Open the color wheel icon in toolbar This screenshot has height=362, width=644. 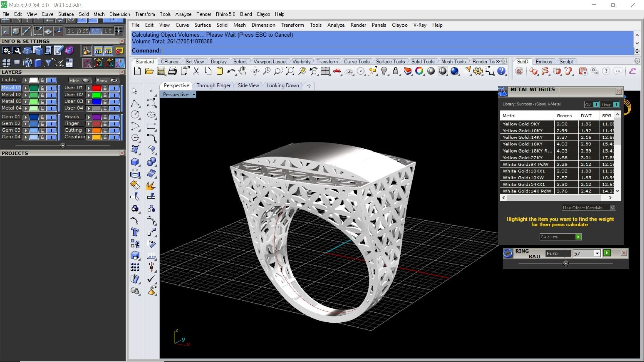point(419,71)
